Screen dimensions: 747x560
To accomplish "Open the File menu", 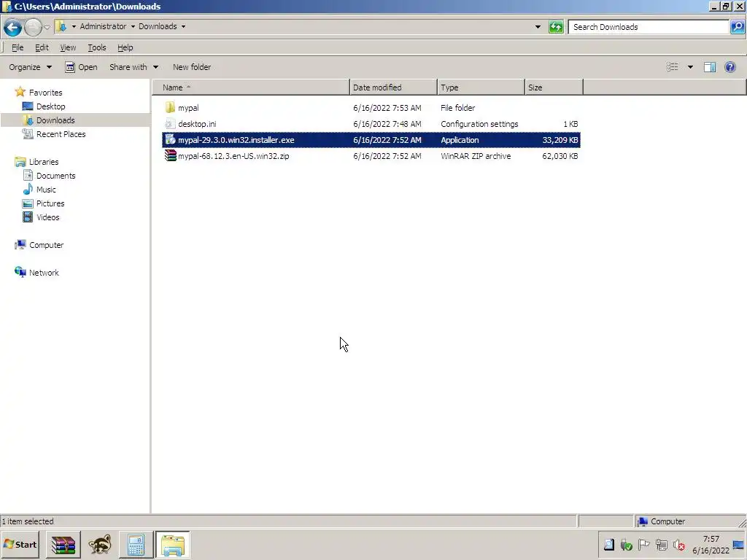I will [x=18, y=47].
